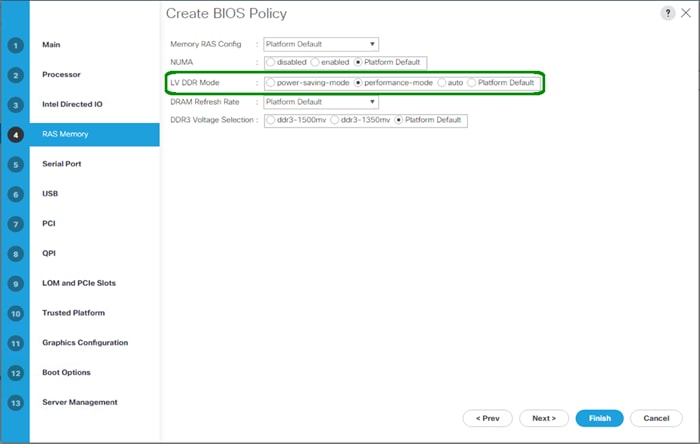Click the Next button
The width and height of the screenshot is (700, 444).
544,418
